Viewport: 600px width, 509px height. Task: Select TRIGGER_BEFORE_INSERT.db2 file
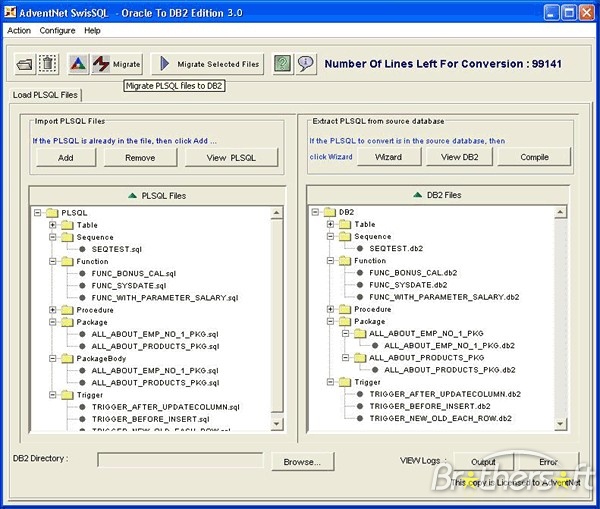point(430,406)
